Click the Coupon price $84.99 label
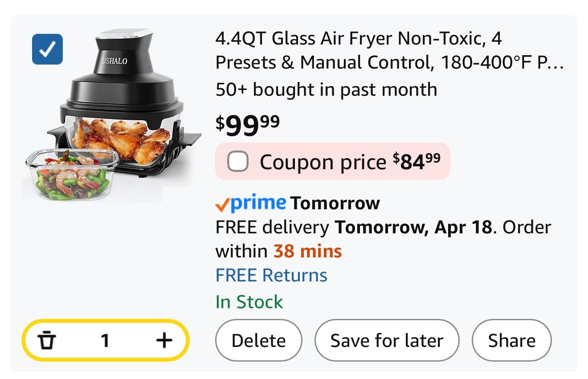588x379 pixels. point(350,162)
